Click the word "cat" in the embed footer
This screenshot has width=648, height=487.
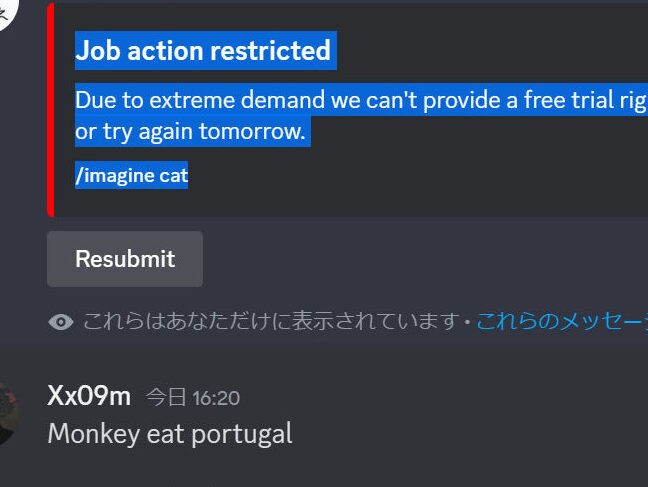[x=174, y=176]
